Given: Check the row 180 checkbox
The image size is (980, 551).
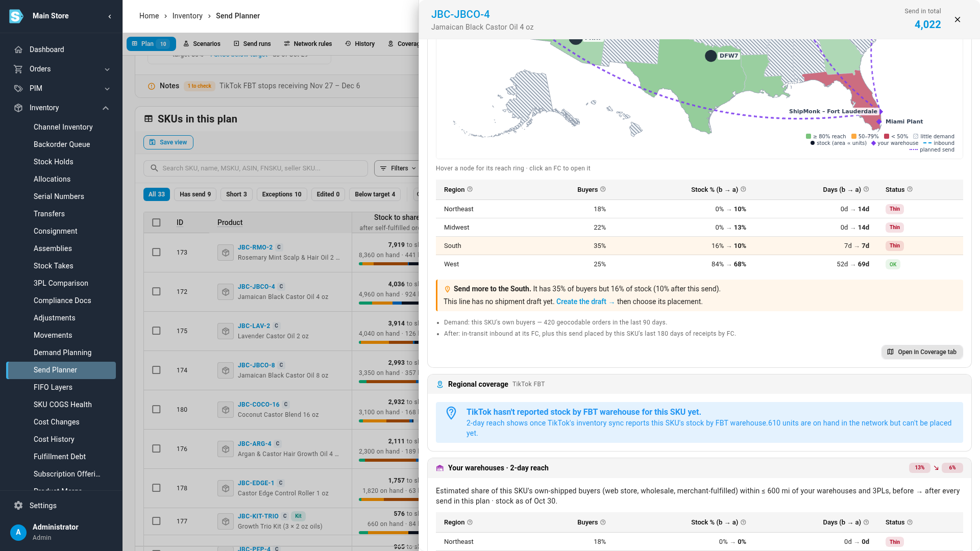Looking at the screenshot, I should pyautogui.click(x=156, y=409).
